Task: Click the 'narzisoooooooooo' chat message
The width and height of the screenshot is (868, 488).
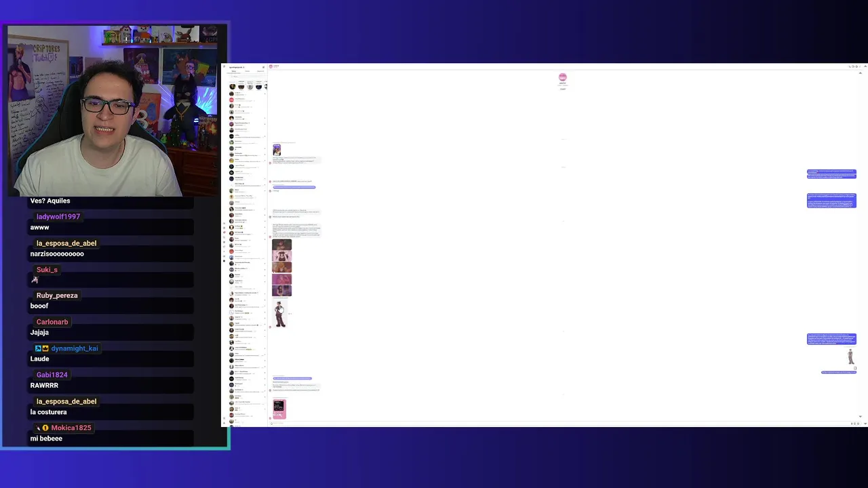Action: tap(57, 254)
